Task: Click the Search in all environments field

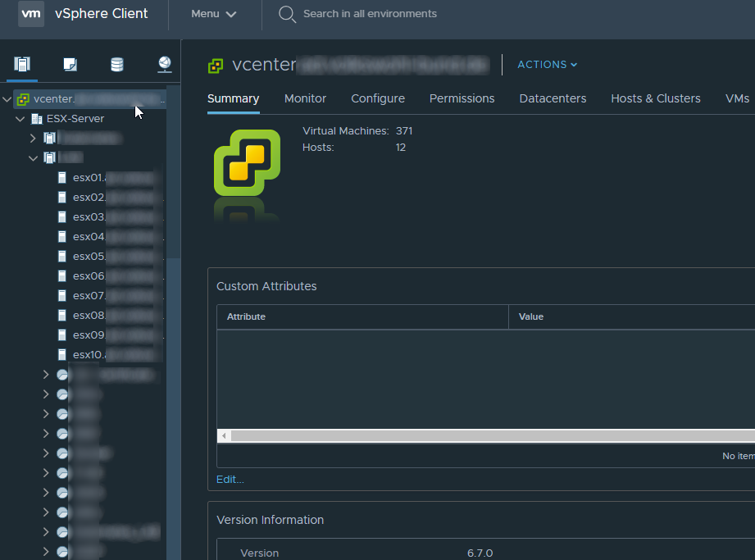Action: pyautogui.click(x=370, y=14)
